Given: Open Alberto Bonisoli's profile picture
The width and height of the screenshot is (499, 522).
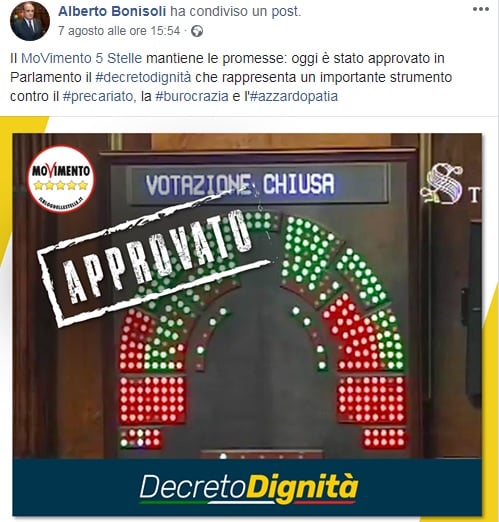Looking at the screenshot, I should tap(30, 21).
